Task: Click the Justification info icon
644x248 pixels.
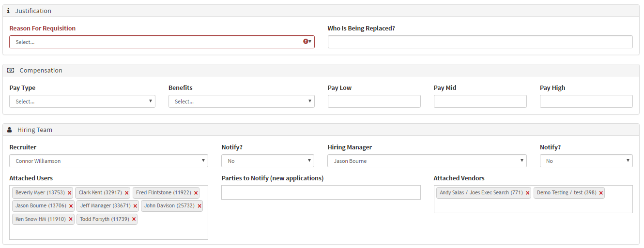Action: click(x=8, y=11)
